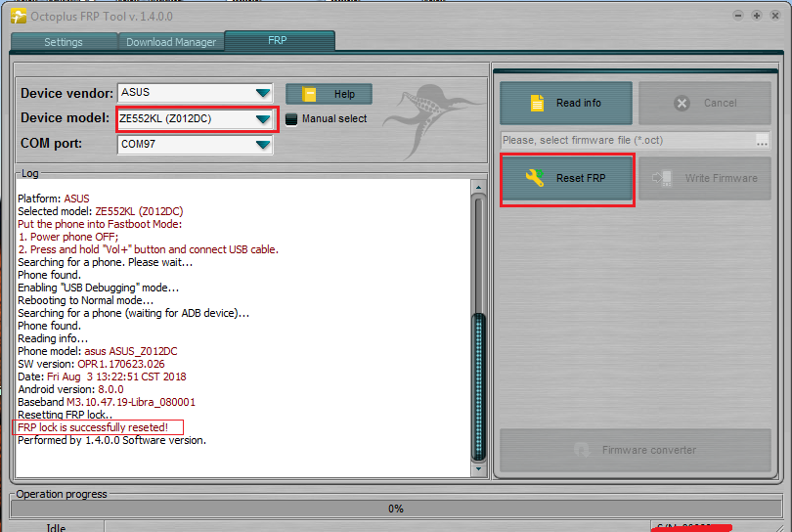Viewport: 792px width, 532px height.
Task: Click the Write Firmware phone-arrow icon
Action: click(x=662, y=178)
